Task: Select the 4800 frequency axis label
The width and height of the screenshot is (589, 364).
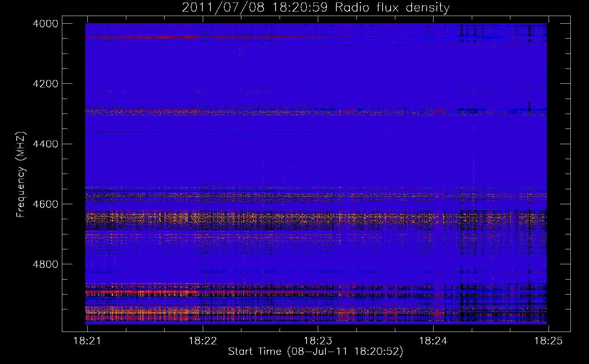Action: click(46, 264)
